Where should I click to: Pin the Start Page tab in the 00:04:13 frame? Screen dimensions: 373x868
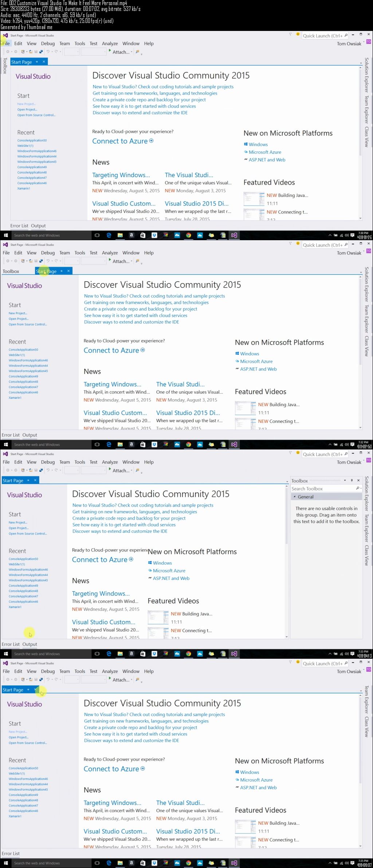pyautogui.click(x=28, y=480)
